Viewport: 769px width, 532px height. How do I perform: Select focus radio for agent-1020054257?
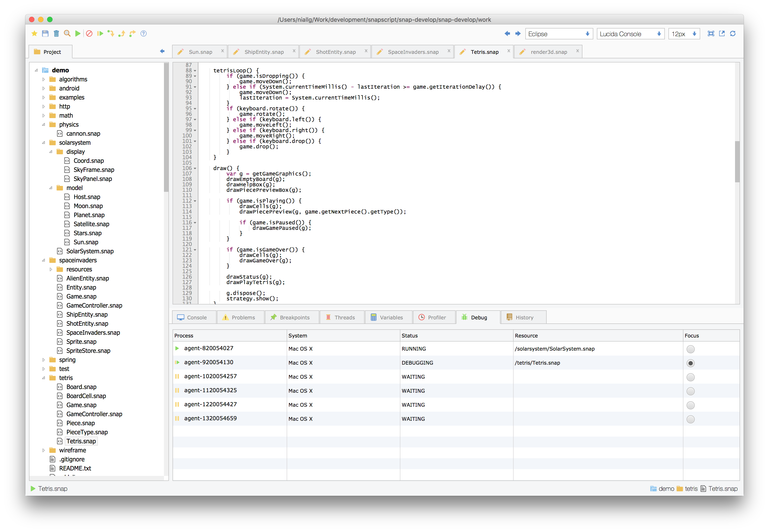690,377
